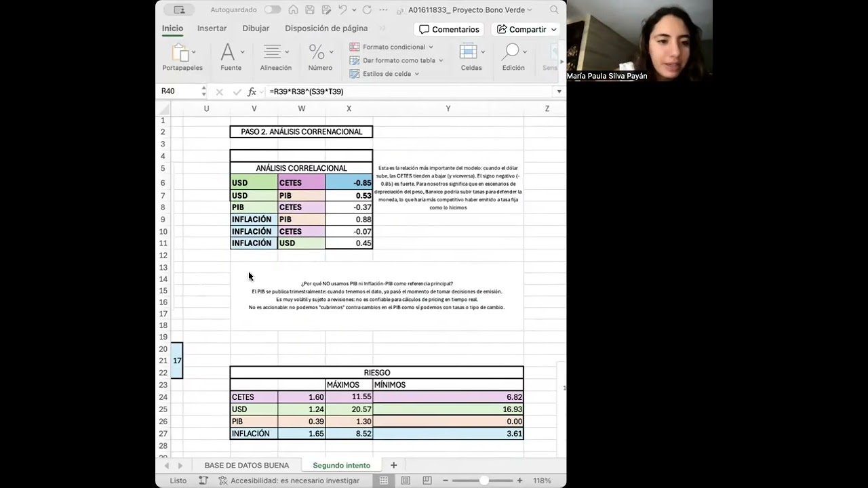Screen dimensions: 868x488
Task: Select the -0.85 correlation cell
Action: click(349, 183)
